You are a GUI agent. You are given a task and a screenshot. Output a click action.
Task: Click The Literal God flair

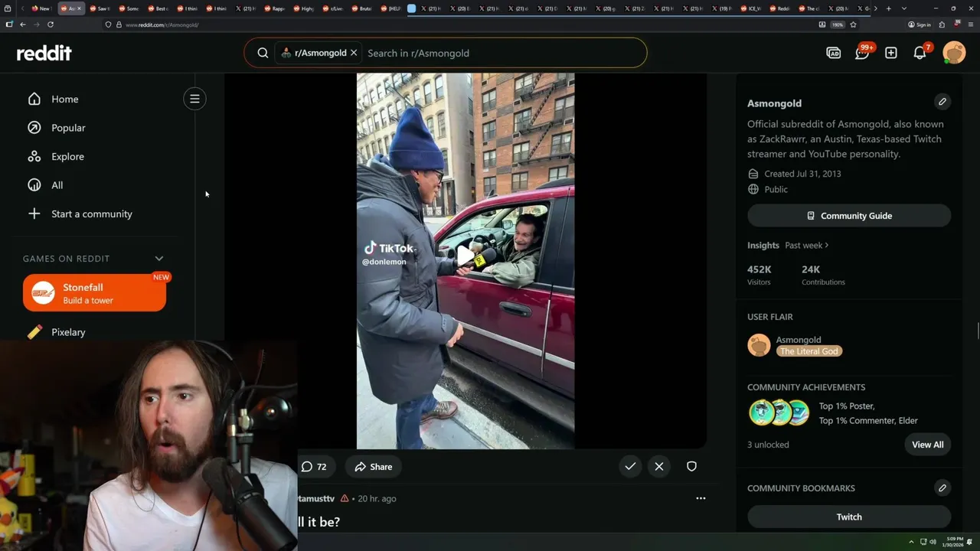809,351
